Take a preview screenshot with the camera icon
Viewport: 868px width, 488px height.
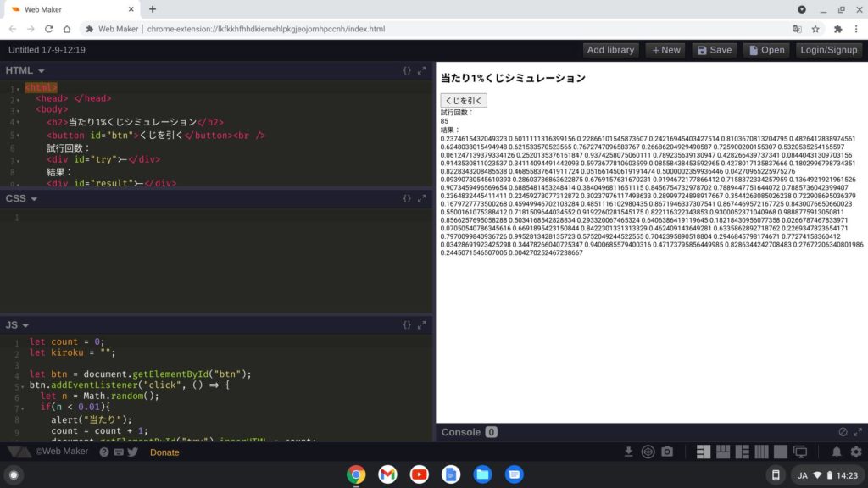coord(667,452)
